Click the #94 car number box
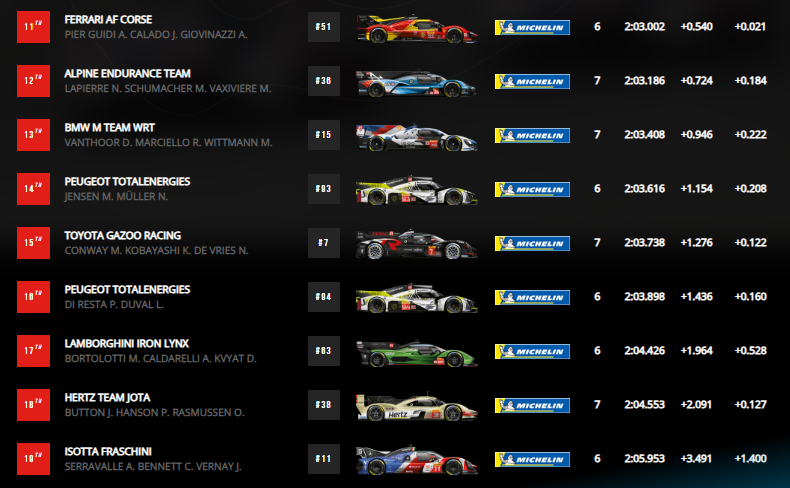Screen dimensions: 790x488 323,297
